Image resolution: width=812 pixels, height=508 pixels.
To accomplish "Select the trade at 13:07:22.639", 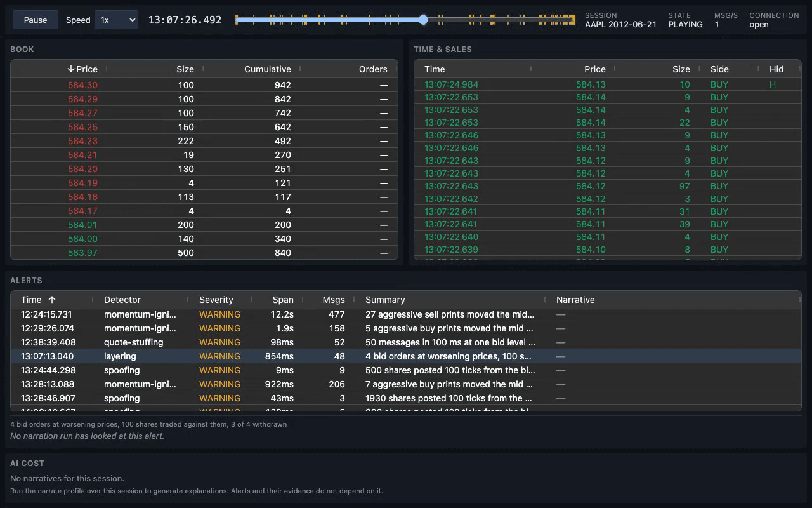I will click(x=607, y=250).
